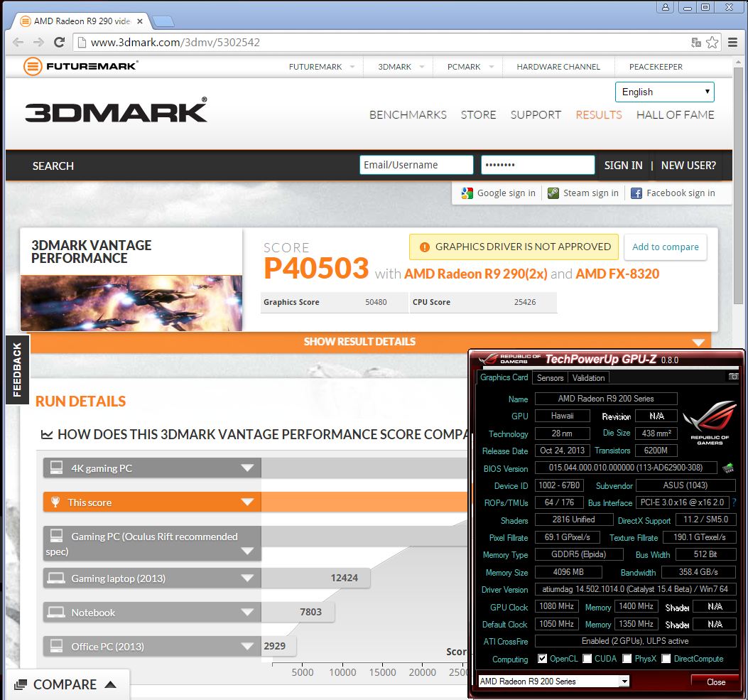Click the Gaming laptop (2013) laptop icon
748x700 pixels.
[x=56, y=578]
